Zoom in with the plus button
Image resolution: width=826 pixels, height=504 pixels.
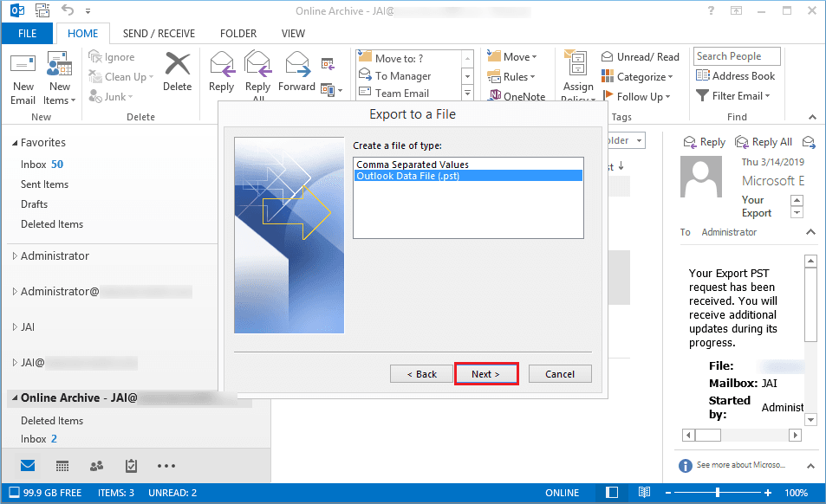click(768, 493)
